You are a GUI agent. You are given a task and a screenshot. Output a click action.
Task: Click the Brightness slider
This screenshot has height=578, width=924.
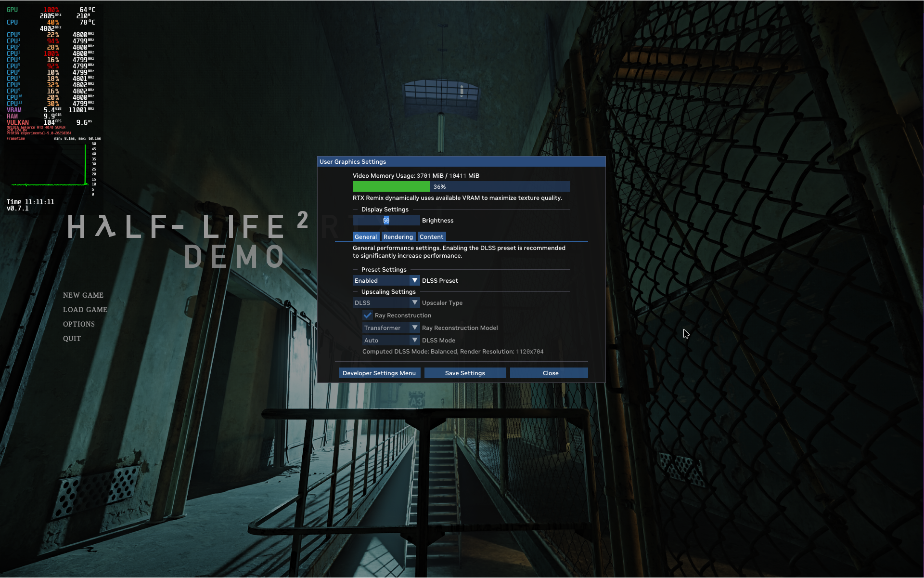point(386,221)
